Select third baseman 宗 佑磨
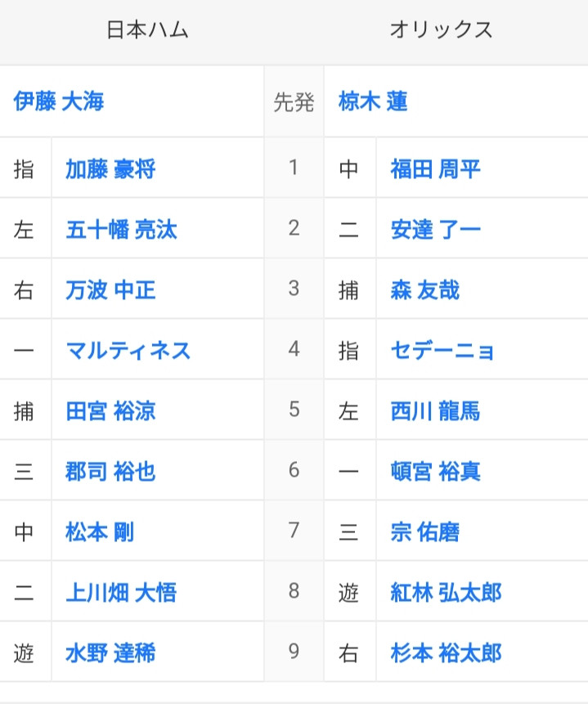This screenshot has height=704, width=588. 425,532
